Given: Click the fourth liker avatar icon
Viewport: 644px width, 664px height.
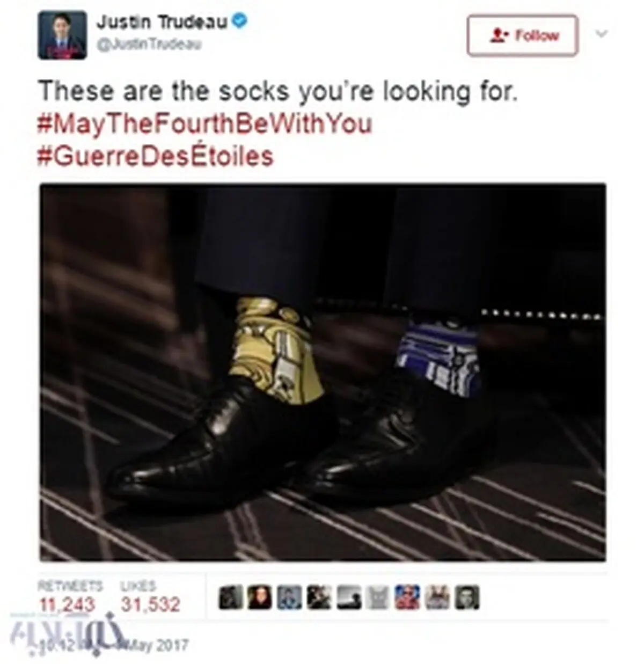Looking at the screenshot, I should pos(319,597).
